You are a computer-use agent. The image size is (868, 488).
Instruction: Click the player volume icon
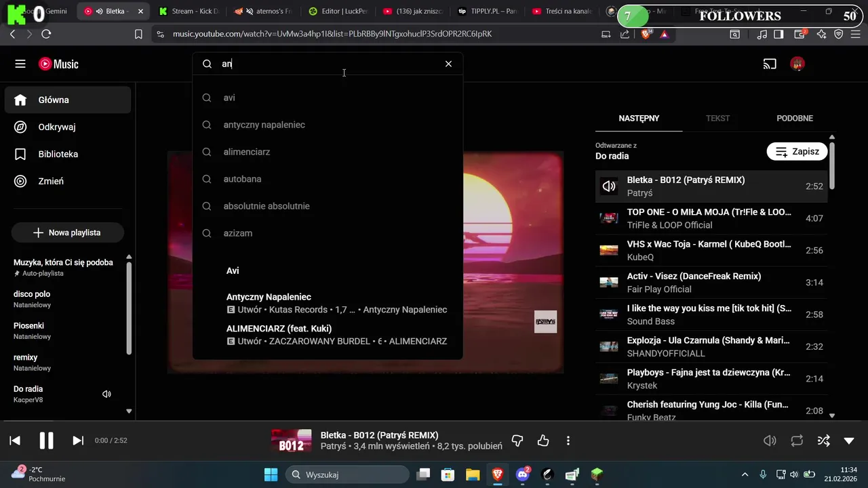click(770, 441)
